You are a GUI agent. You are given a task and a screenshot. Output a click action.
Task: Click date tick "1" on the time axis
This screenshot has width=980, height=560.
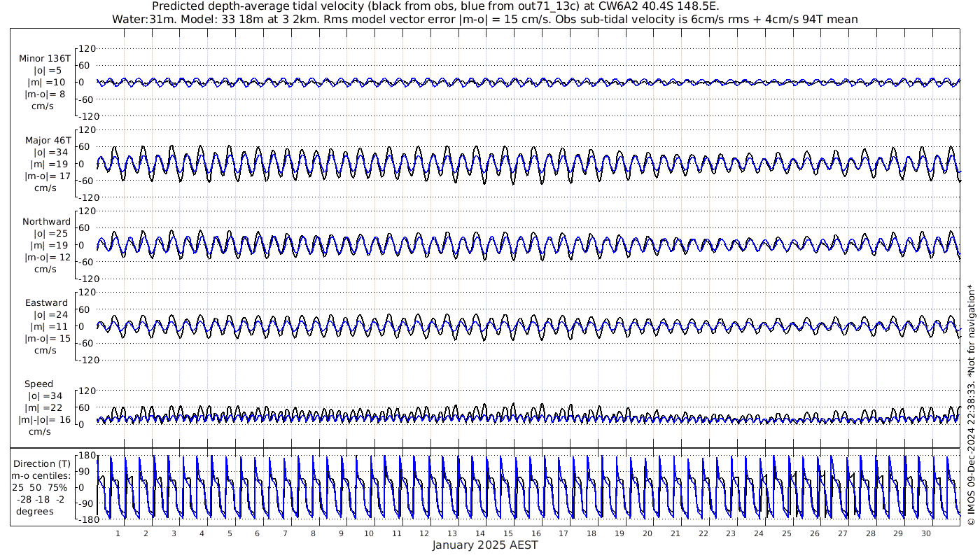118,533
